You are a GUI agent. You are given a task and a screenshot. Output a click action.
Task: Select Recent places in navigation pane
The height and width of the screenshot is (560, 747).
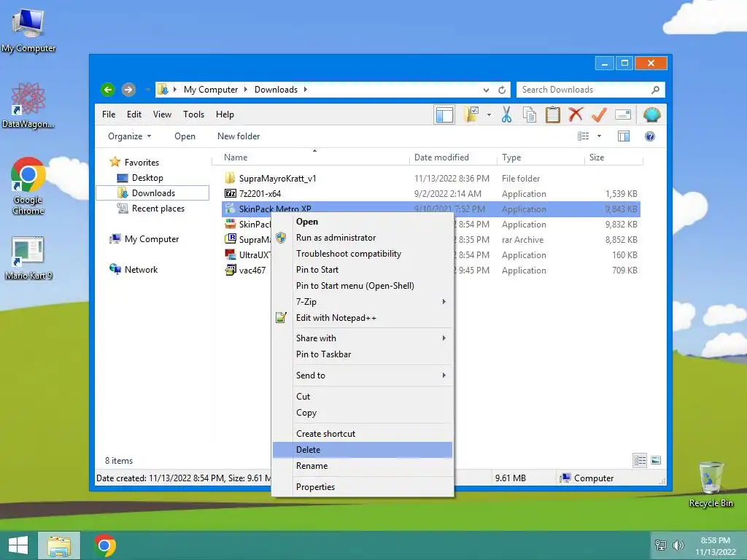coord(158,208)
